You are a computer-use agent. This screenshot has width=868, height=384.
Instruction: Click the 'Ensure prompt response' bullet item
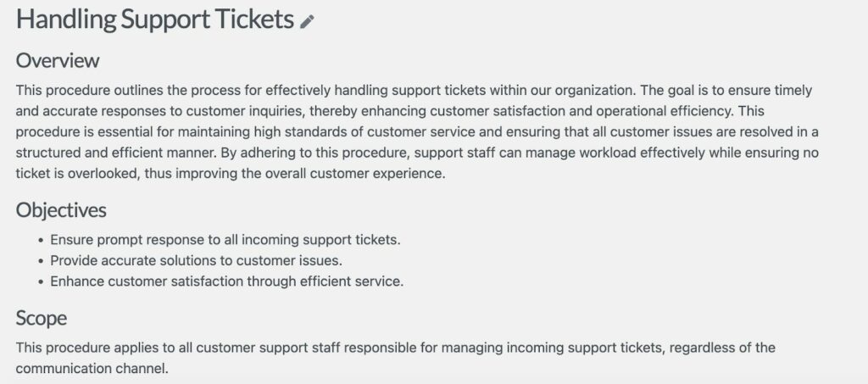[225, 240]
